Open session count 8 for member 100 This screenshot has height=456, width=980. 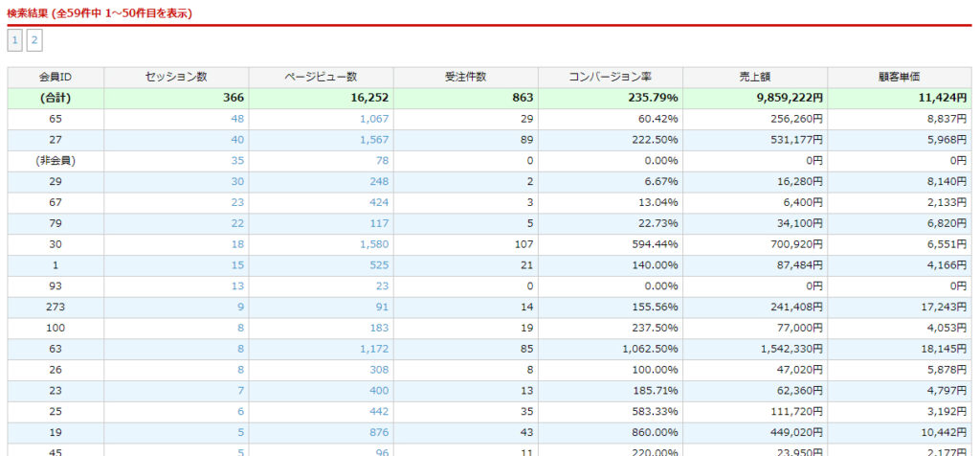(x=240, y=328)
